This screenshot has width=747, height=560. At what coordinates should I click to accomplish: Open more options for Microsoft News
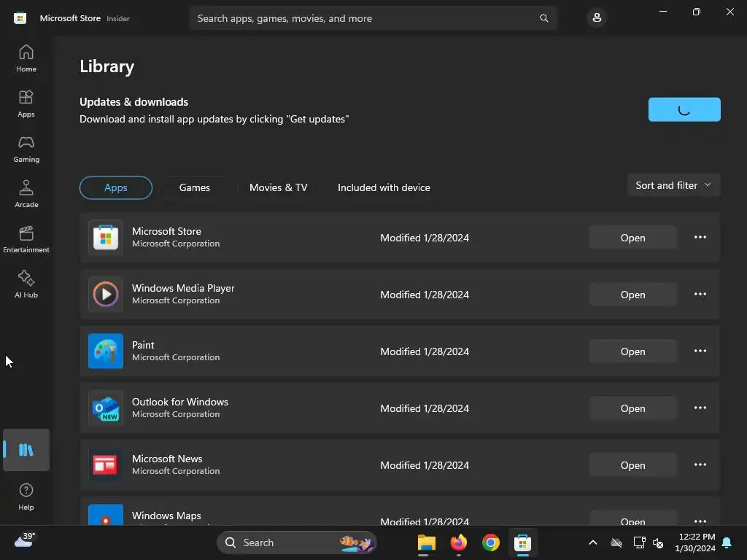tap(700, 464)
